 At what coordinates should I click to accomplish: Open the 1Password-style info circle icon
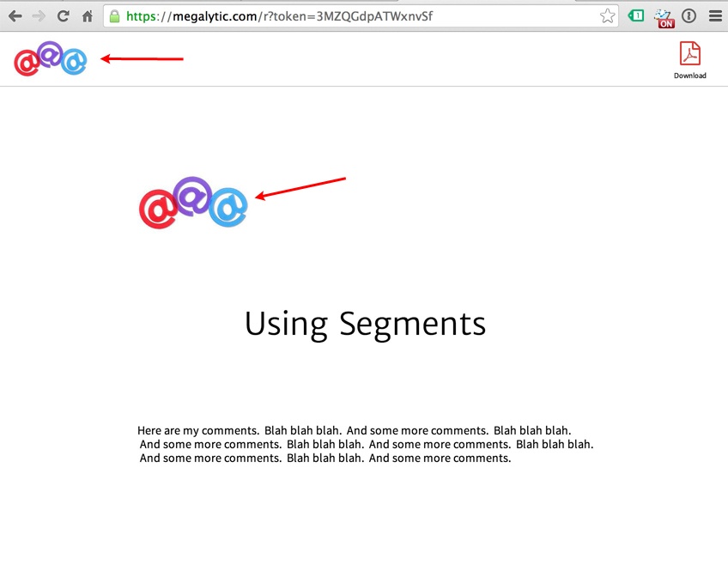pyautogui.click(x=689, y=15)
